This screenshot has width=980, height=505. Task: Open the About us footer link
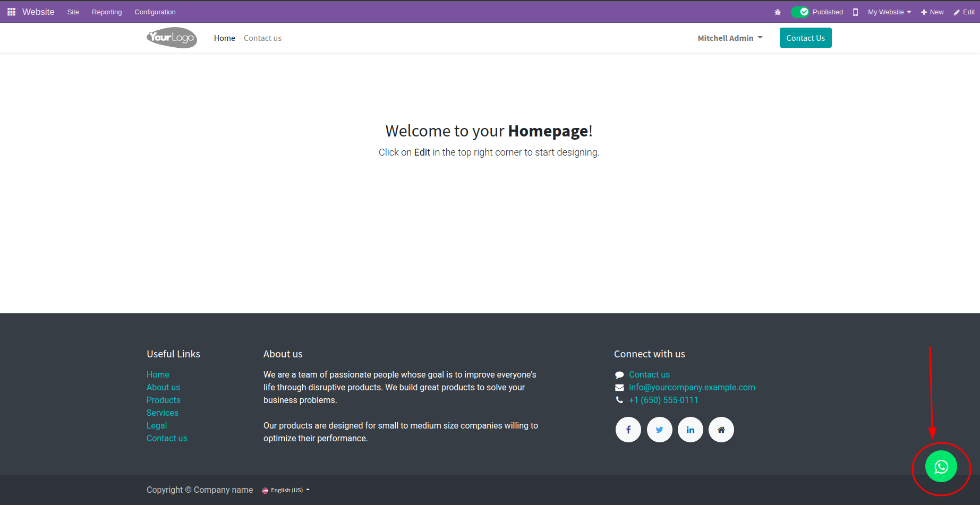point(163,387)
